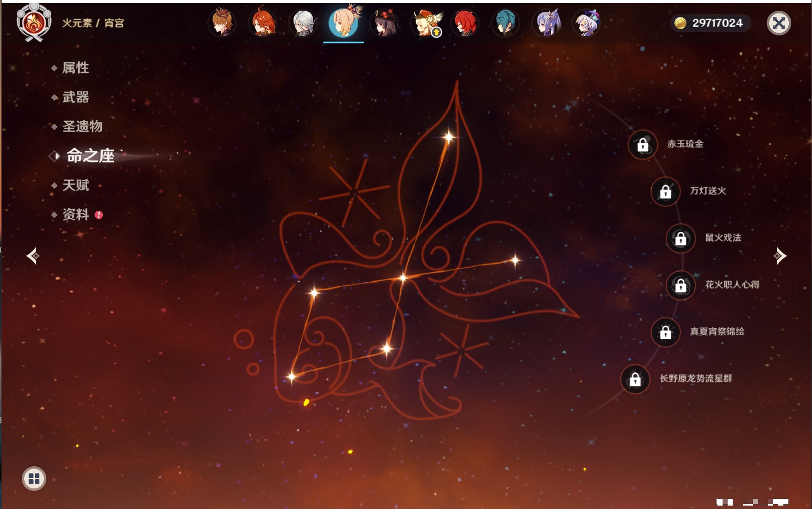Select the 万灯送火 constellation name
Image resolution: width=812 pixels, height=509 pixels.
coord(708,191)
